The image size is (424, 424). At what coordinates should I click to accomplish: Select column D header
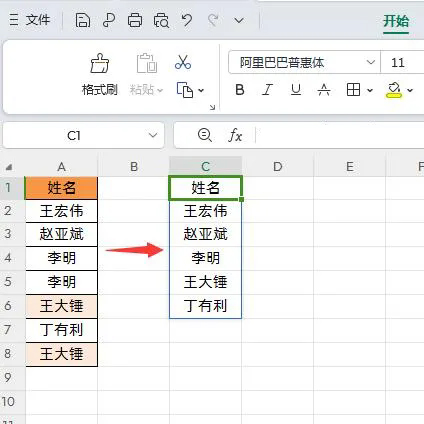click(277, 166)
